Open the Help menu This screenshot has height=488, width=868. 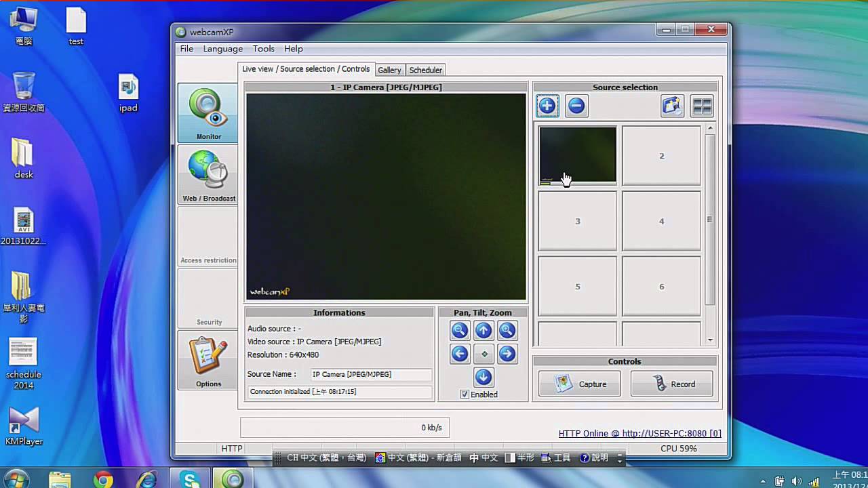click(293, 49)
